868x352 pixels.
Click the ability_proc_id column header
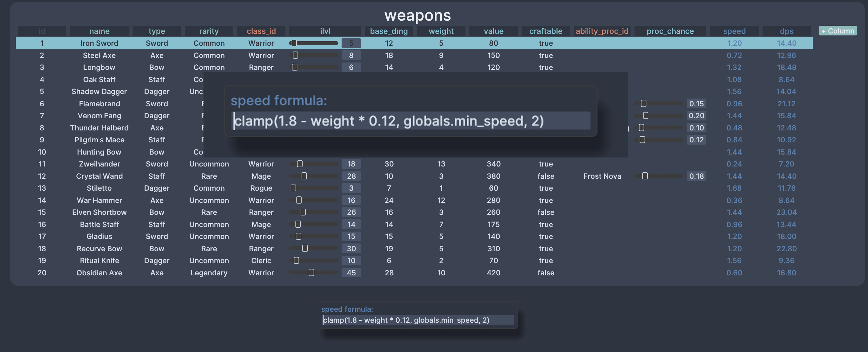pyautogui.click(x=602, y=31)
